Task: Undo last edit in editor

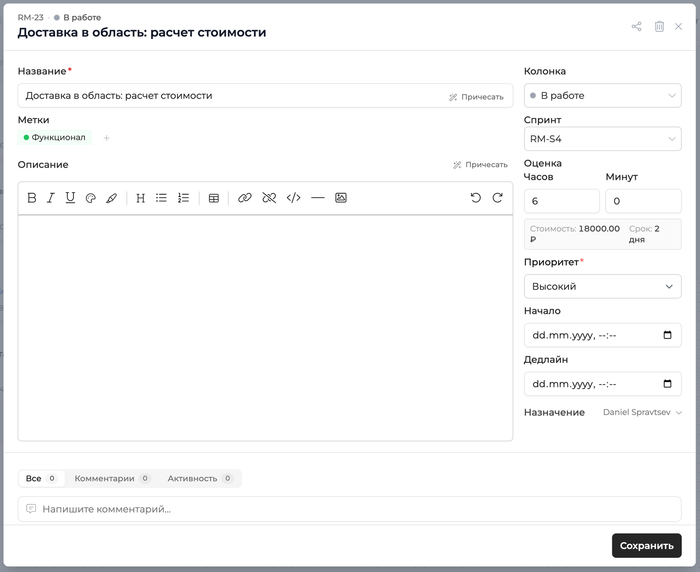Action: point(476,198)
